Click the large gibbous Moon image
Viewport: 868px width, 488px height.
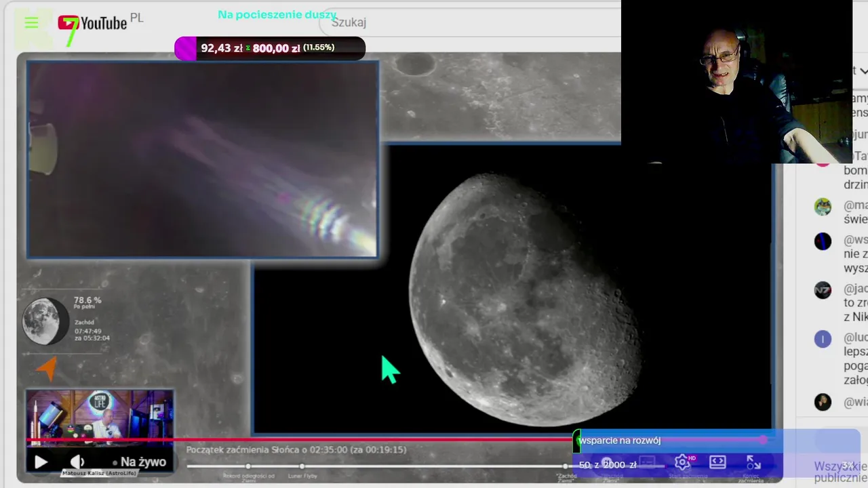tap(526, 298)
